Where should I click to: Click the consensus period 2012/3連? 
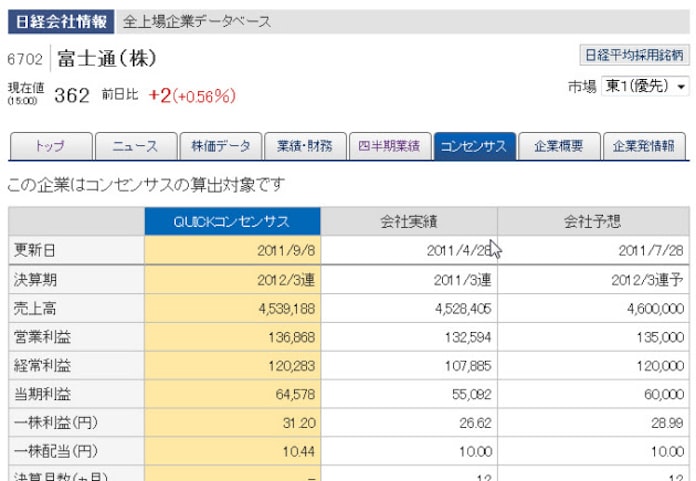286,280
